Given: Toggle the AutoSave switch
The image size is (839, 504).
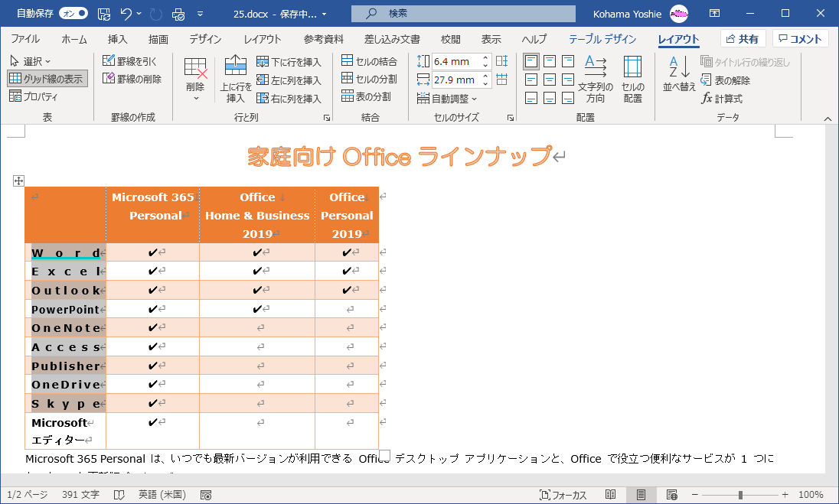Looking at the screenshot, I should 73,13.
